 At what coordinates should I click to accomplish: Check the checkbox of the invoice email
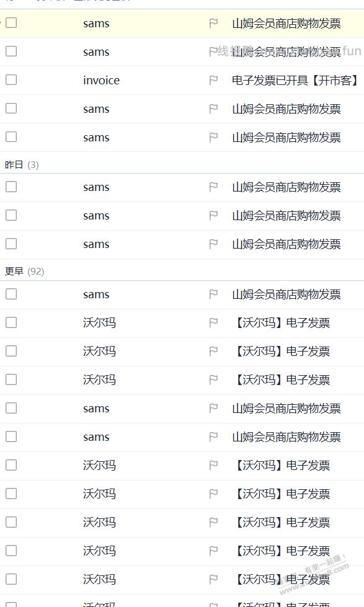pyautogui.click(x=11, y=80)
